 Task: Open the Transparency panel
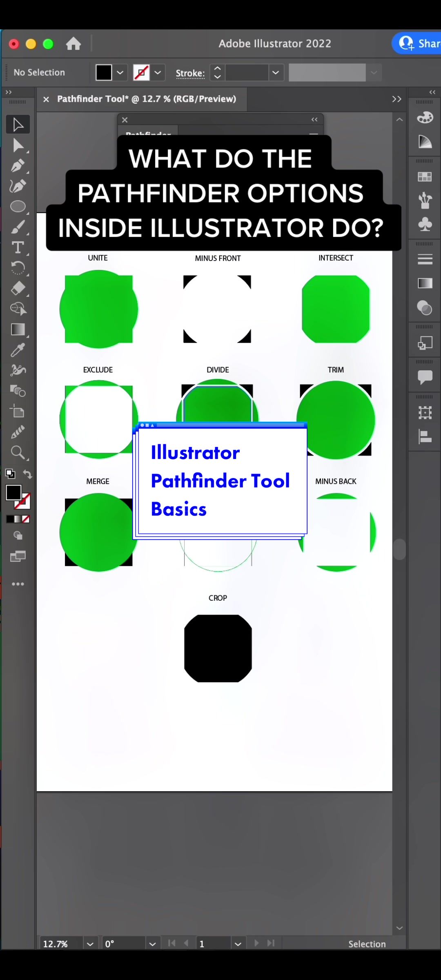(x=425, y=307)
